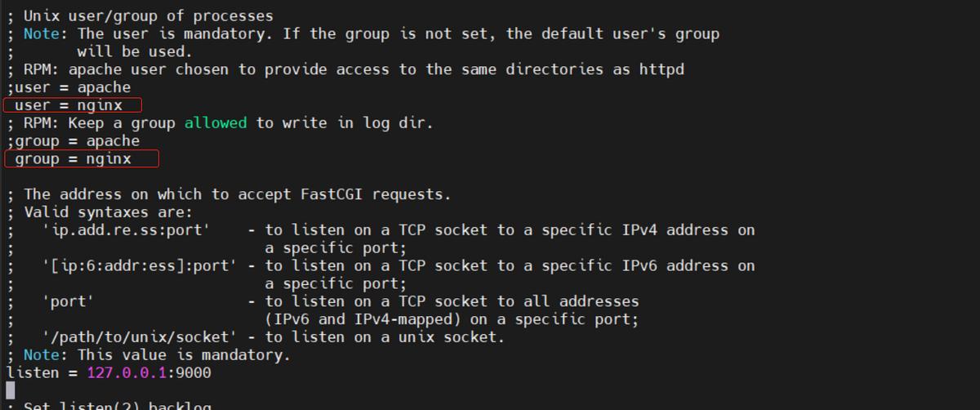Click the 'Valid syntaxes are:' comment
Image resolution: width=980 pixels, height=410 pixels.
point(109,212)
